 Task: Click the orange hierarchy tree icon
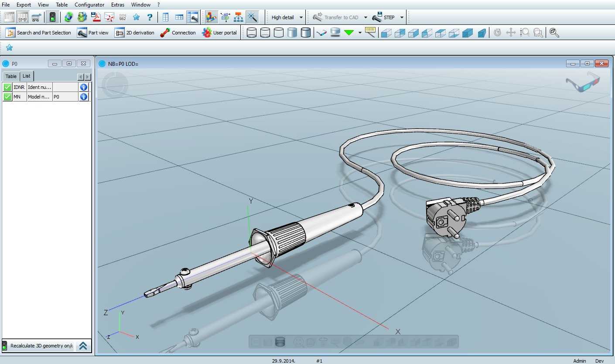tap(239, 17)
